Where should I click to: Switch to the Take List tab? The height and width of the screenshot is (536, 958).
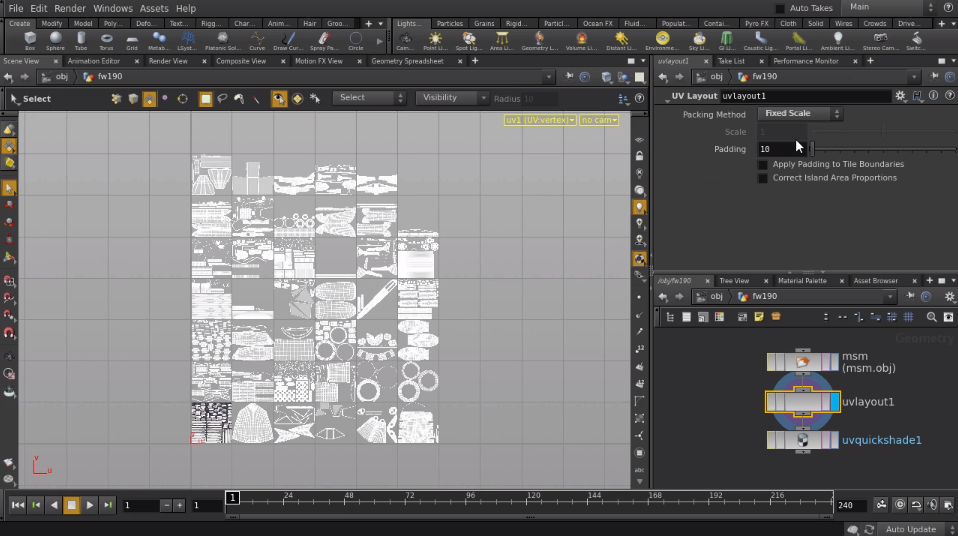point(731,61)
